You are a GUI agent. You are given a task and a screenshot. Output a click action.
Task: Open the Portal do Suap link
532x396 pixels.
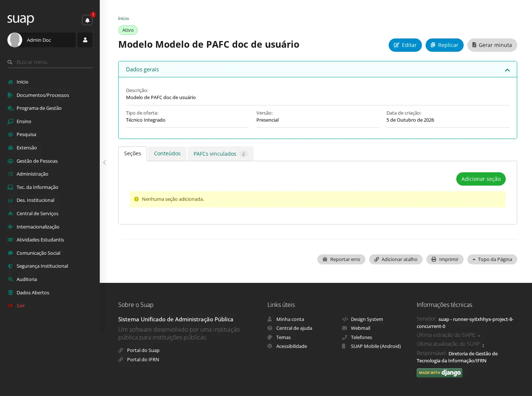point(143,350)
